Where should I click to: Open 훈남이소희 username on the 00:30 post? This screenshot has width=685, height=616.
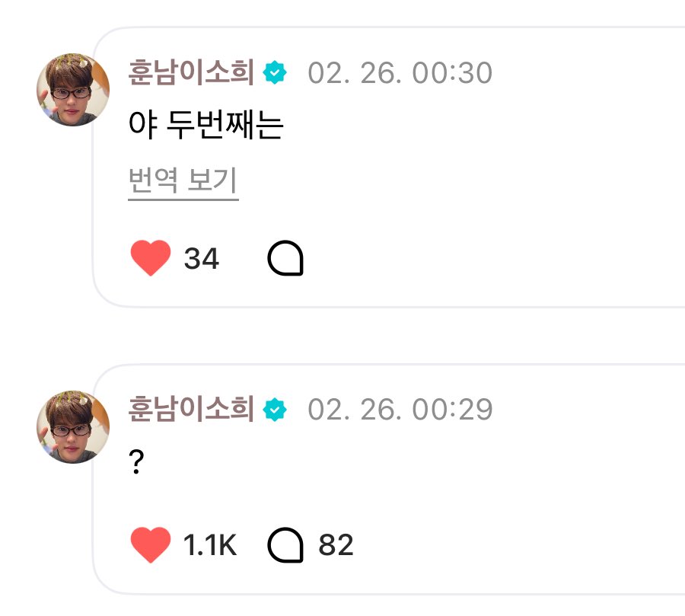[x=191, y=73]
